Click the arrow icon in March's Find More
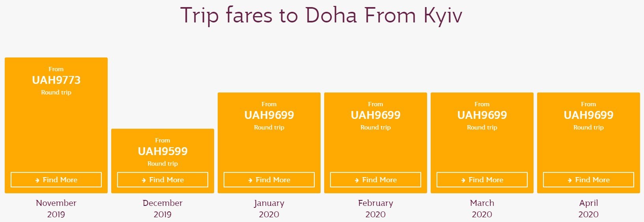This screenshot has width=644, height=222. point(463,180)
